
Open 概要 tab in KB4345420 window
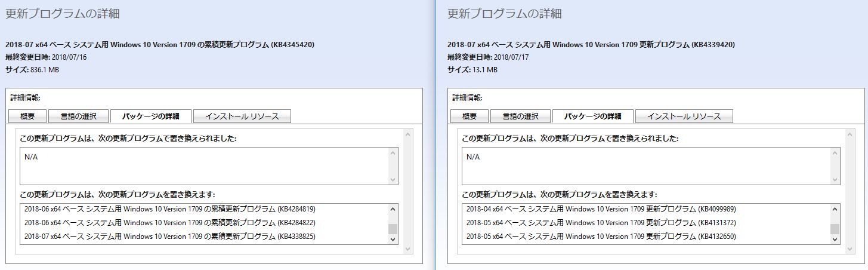[27, 116]
